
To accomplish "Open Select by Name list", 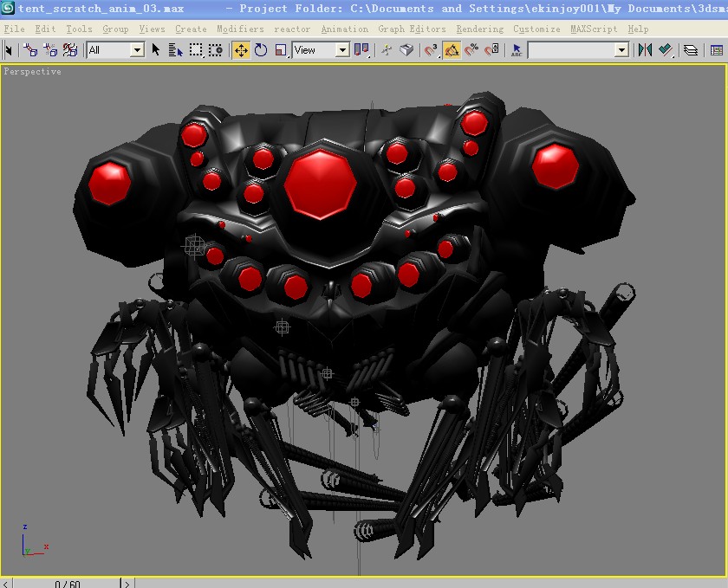I will click(176, 50).
